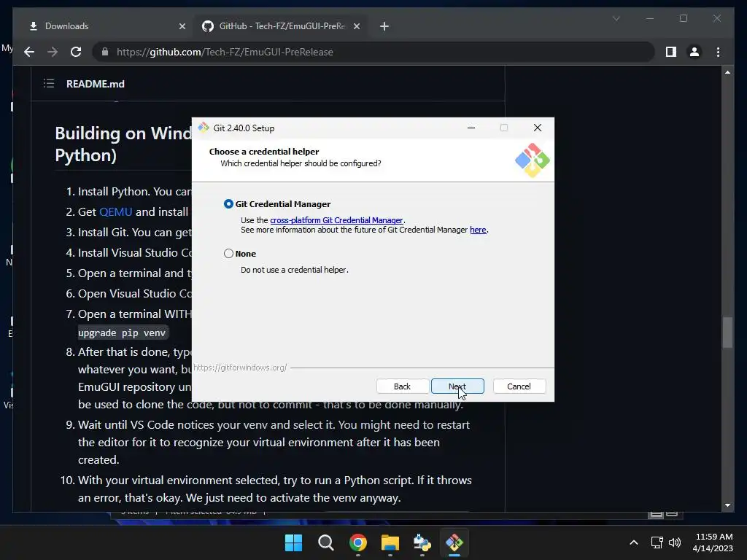This screenshot has height=560, width=747.
Task: Click the Next button in Git Setup
Action: 457,386
